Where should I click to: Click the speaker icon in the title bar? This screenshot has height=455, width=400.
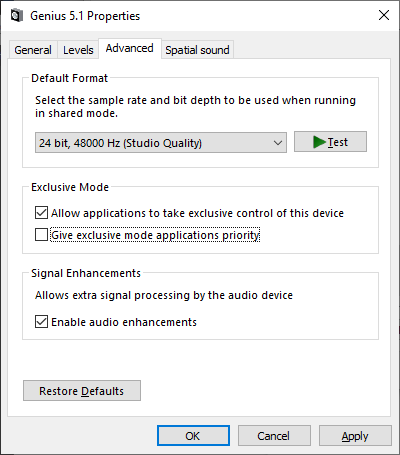(17, 15)
